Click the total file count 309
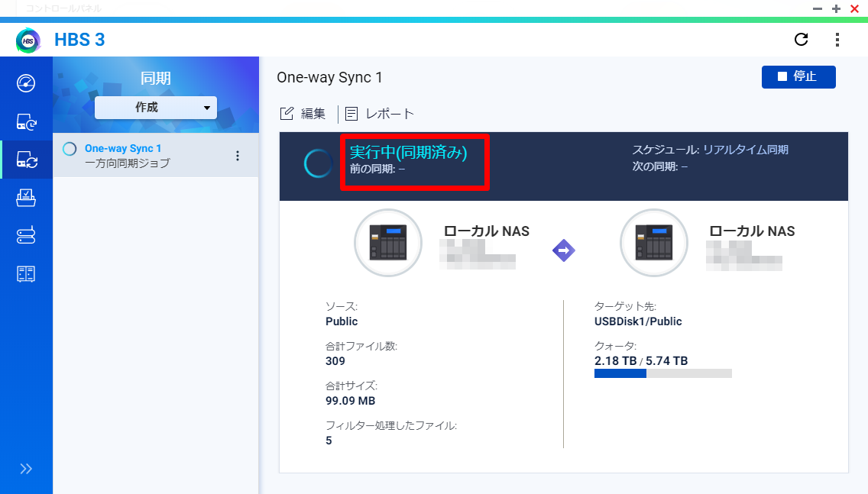This screenshot has height=494, width=868. (x=335, y=361)
